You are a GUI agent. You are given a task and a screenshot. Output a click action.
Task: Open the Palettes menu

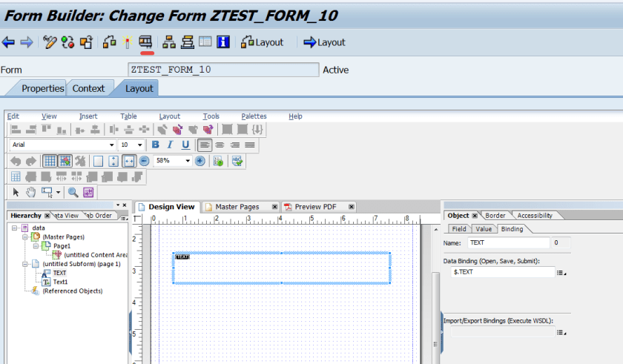point(254,116)
